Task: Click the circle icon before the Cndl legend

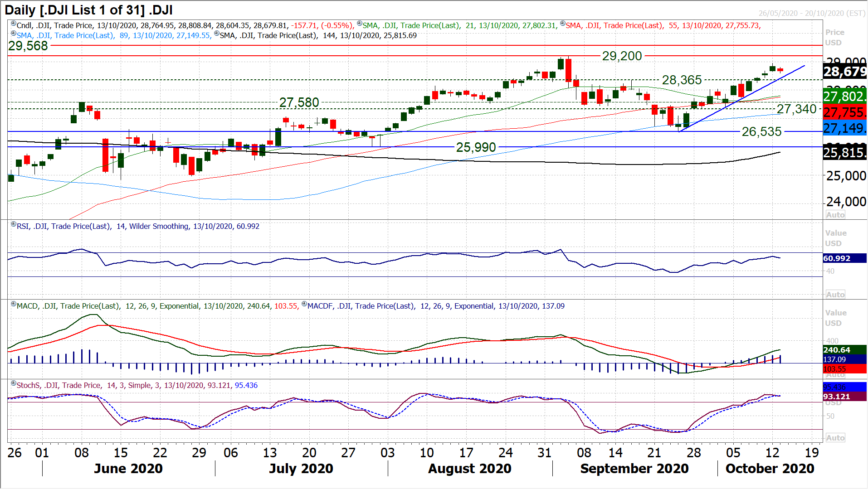Action: pyautogui.click(x=14, y=24)
